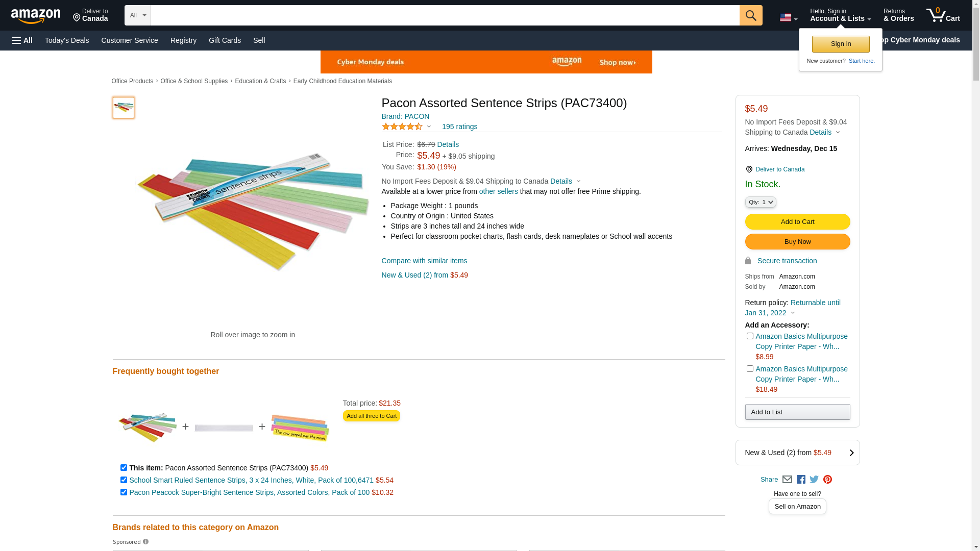Share the product via email icon
The width and height of the screenshot is (980, 551).
787,480
